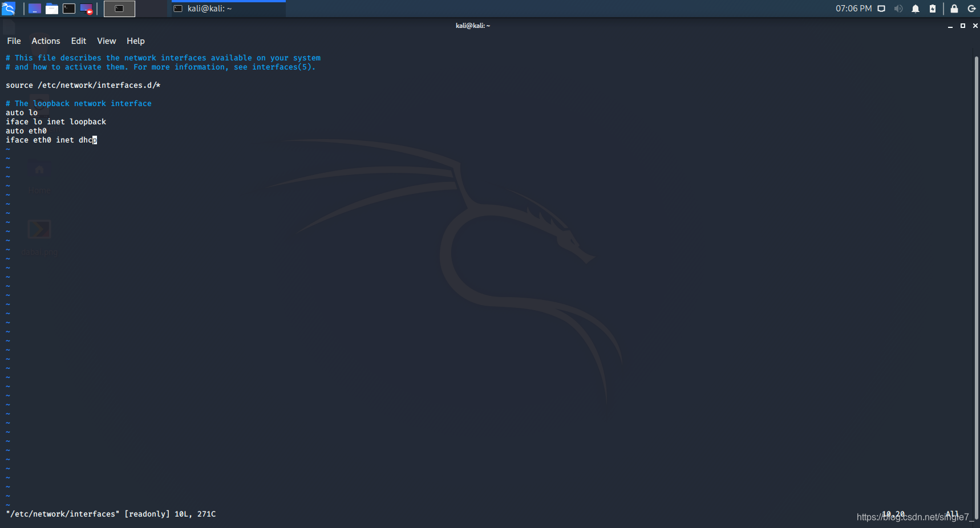Open the Help menu

pyautogui.click(x=136, y=41)
